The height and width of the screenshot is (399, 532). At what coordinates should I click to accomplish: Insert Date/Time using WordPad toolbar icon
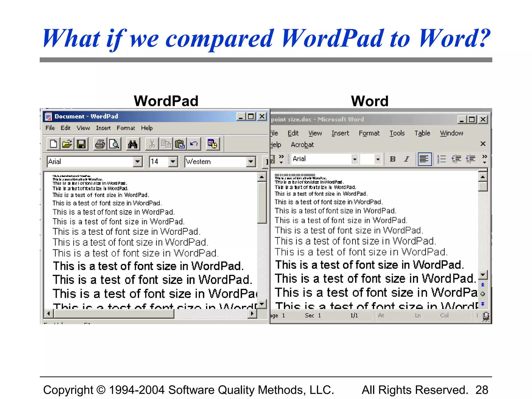(213, 144)
